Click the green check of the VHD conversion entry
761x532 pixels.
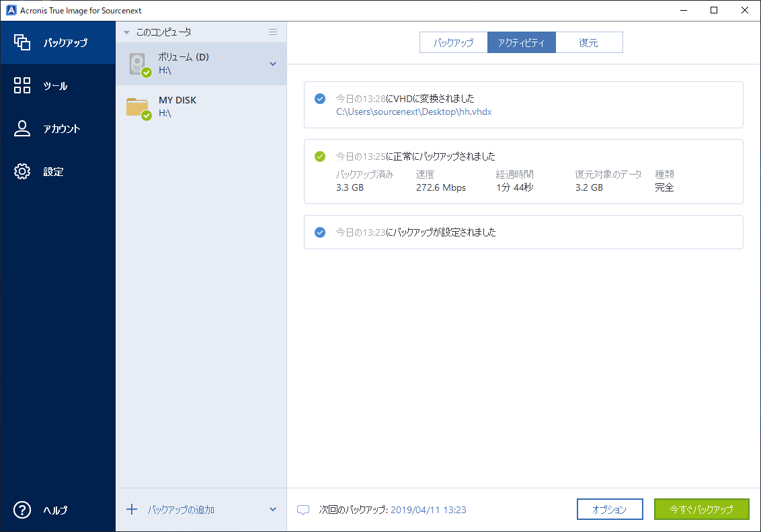[x=319, y=98]
